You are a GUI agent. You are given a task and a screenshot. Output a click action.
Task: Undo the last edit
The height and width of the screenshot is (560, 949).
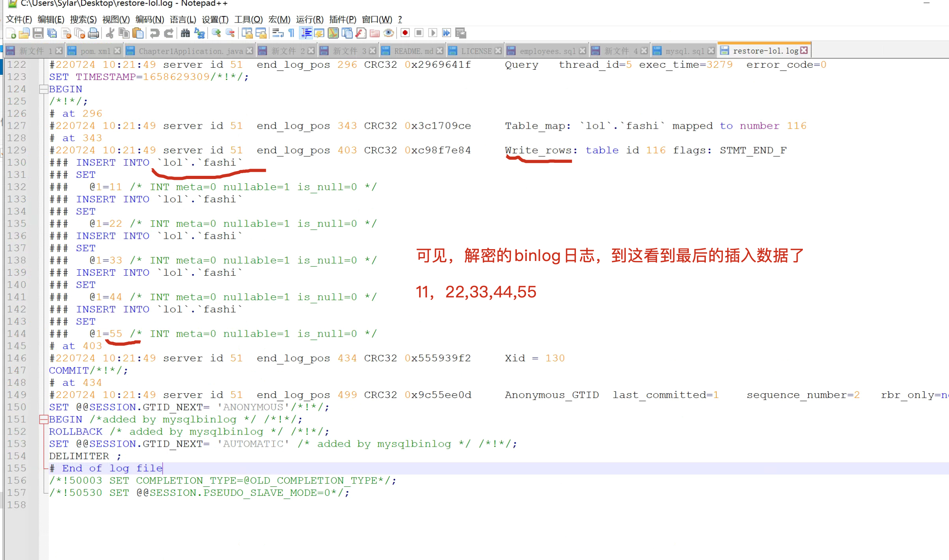(x=154, y=33)
